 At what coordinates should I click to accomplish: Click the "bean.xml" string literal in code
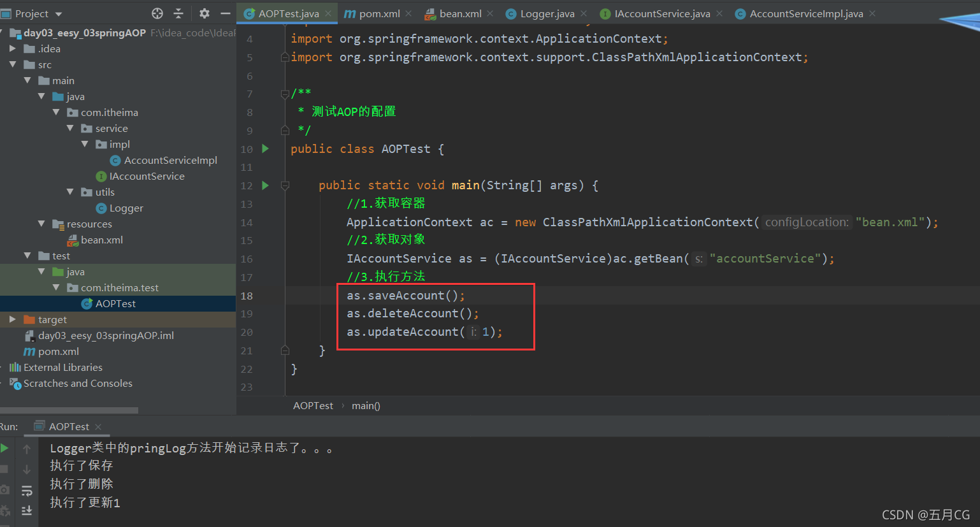890,222
